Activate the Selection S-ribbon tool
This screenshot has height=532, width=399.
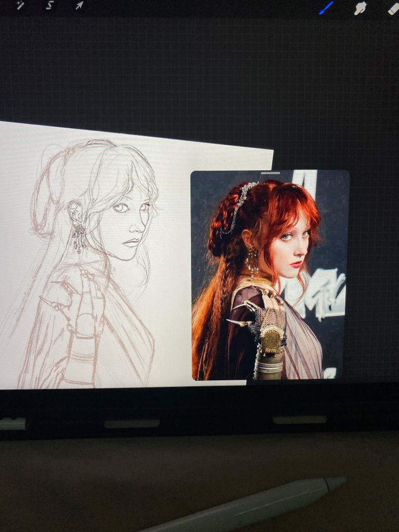[49, 5]
